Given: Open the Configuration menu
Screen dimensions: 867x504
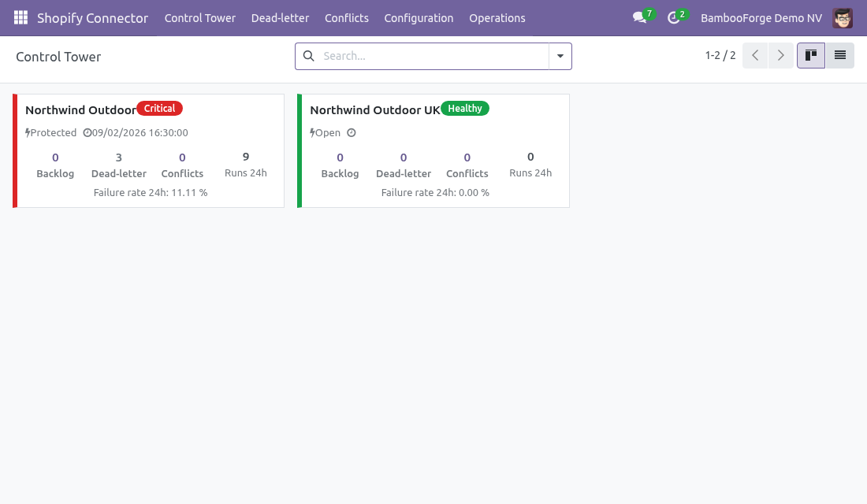Looking at the screenshot, I should point(419,17).
